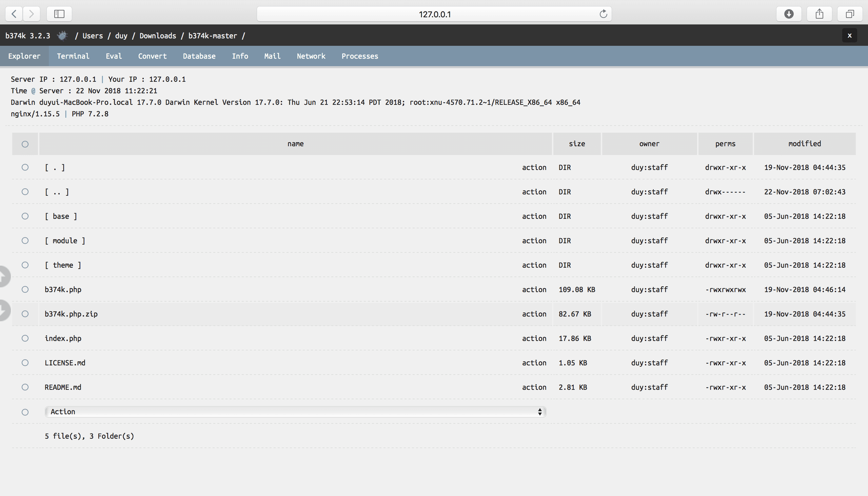Select the [ base ] folder checkbox
The width and height of the screenshot is (868, 496).
(x=25, y=216)
